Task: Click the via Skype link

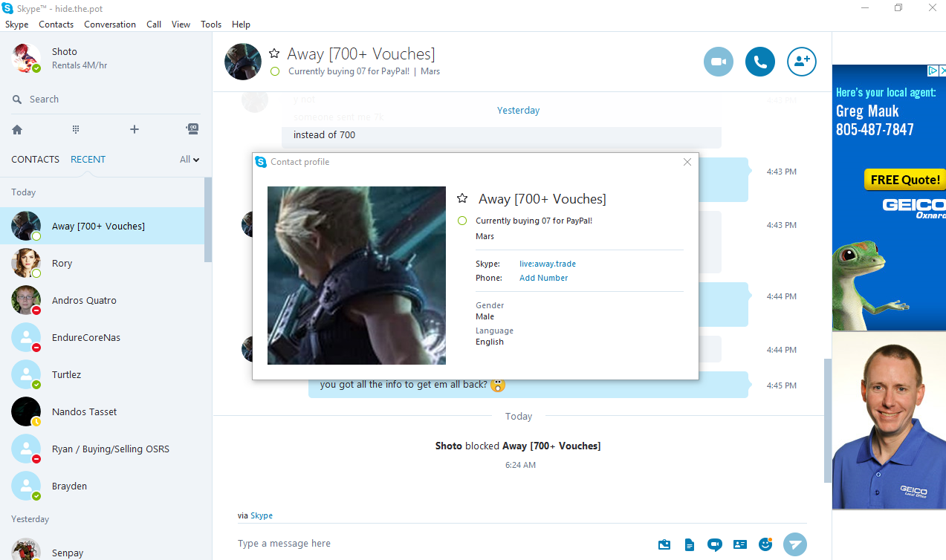Action: 262,515
